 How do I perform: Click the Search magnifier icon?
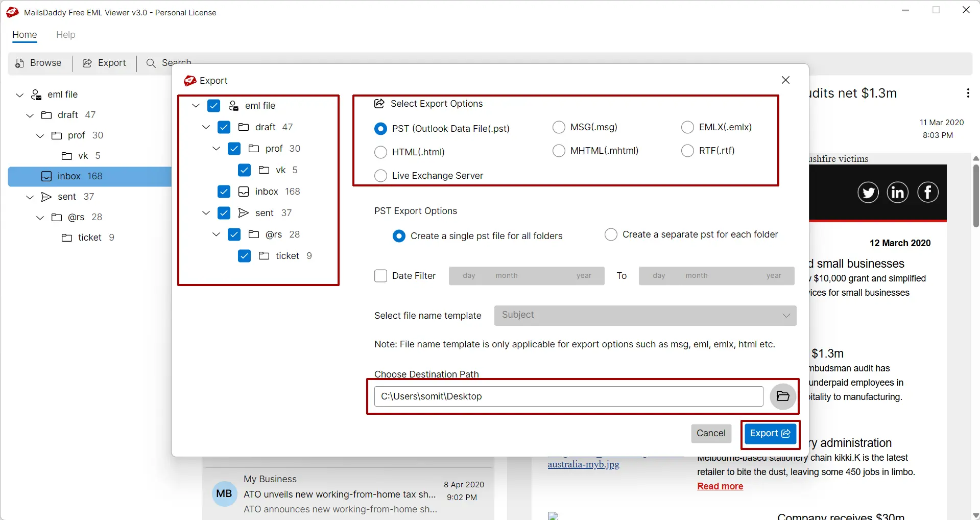(151, 63)
